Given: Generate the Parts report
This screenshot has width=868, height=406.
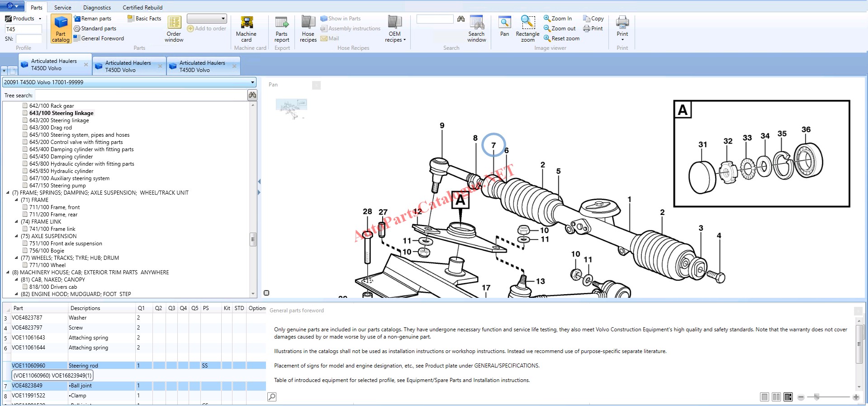Looking at the screenshot, I should click(281, 29).
